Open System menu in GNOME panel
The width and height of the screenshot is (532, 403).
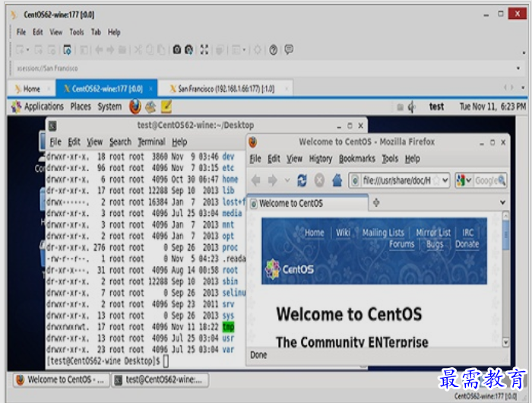point(109,107)
